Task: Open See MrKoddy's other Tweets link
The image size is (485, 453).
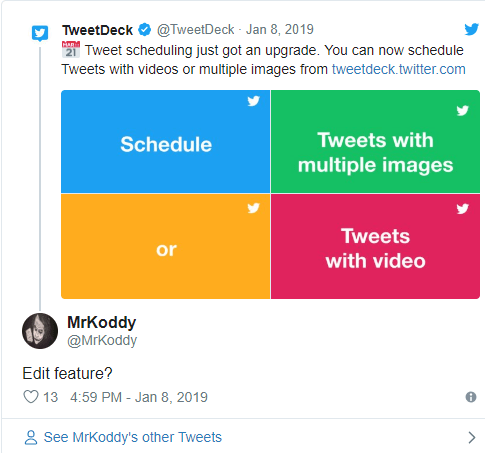Action: tap(133, 437)
